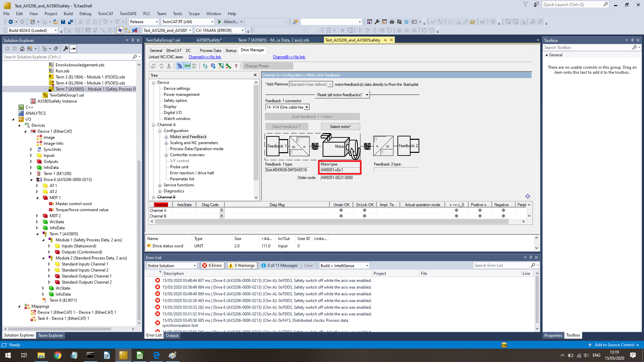Collapse the Channel A tree node
This screenshot has width=644, height=362.
pos(154,125)
